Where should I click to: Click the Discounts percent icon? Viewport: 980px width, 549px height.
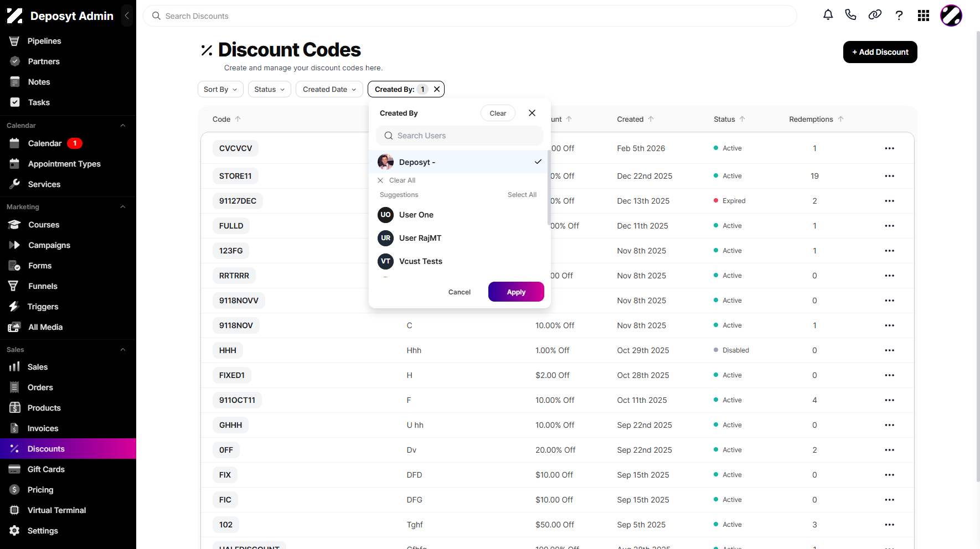(x=14, y=449)
